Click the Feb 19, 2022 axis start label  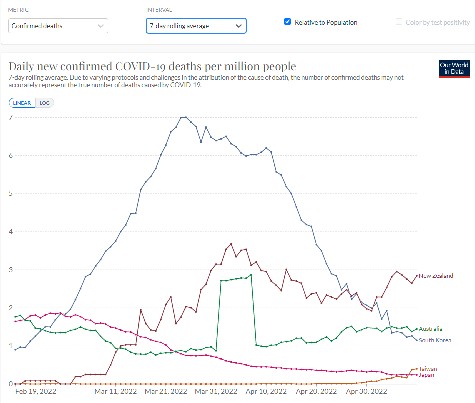36,391
